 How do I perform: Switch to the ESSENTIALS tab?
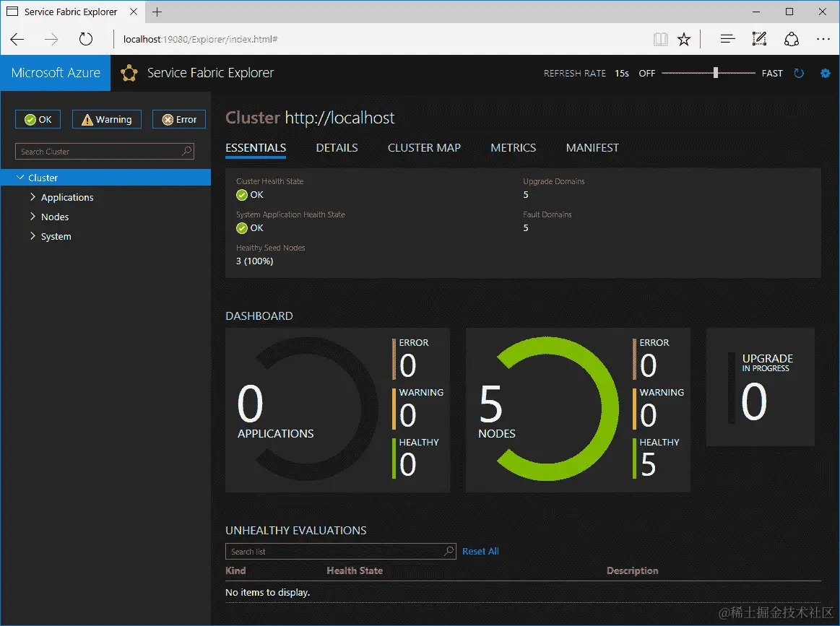(256, 148)
